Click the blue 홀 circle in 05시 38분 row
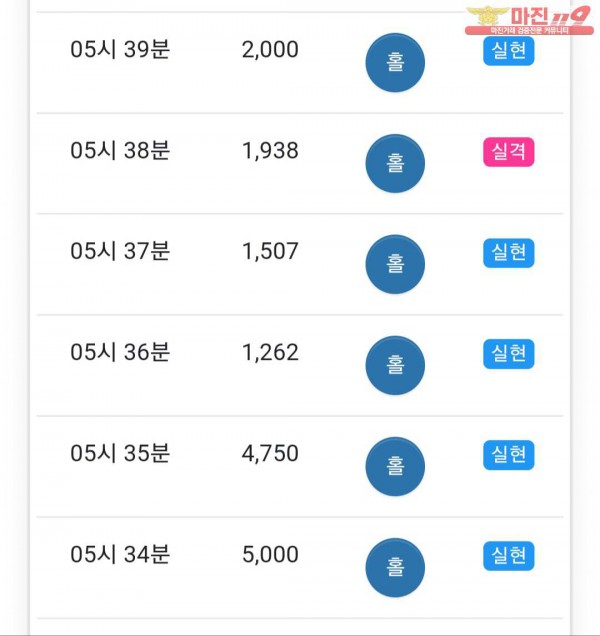Screen dimensions: 600x636 [395, 164]
